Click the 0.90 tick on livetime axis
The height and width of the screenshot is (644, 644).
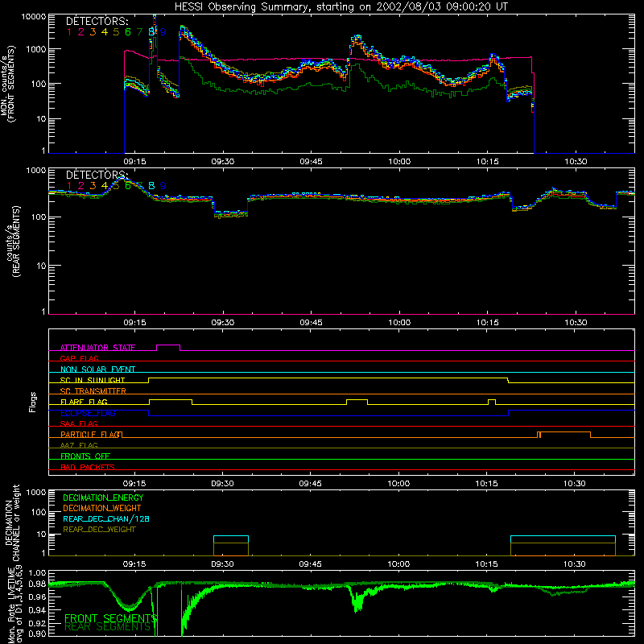point(37,634)
